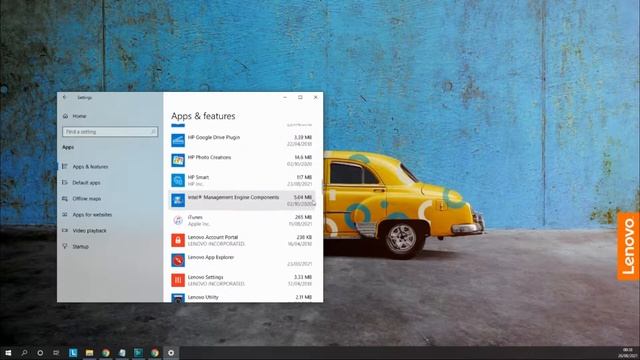Click the Lenovo App Explorer icon

point(178,260)
